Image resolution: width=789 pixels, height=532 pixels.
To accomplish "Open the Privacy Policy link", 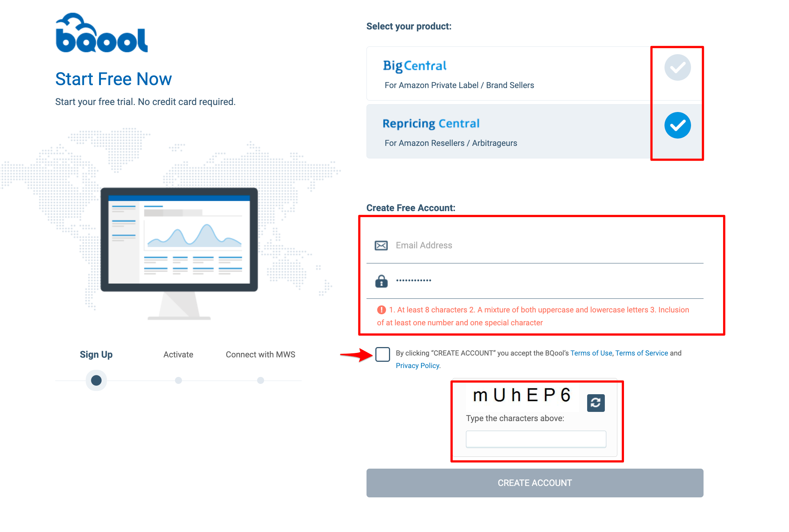I will point(418,365).
